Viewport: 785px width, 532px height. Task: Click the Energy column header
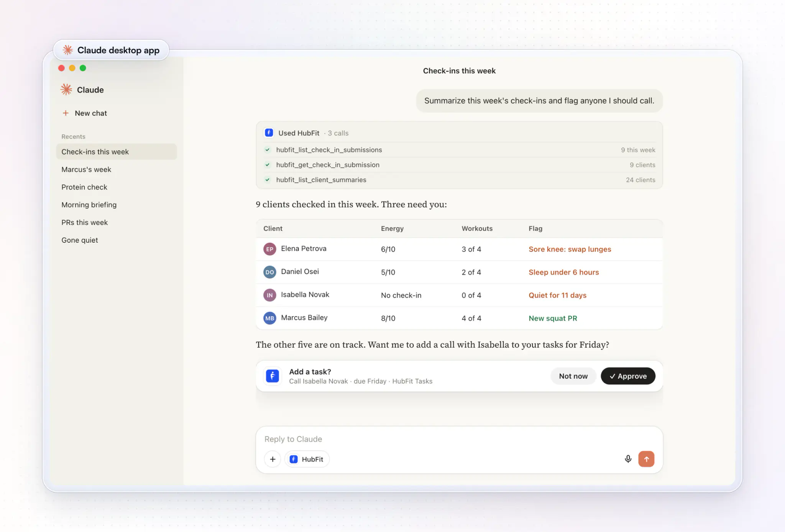392,228
